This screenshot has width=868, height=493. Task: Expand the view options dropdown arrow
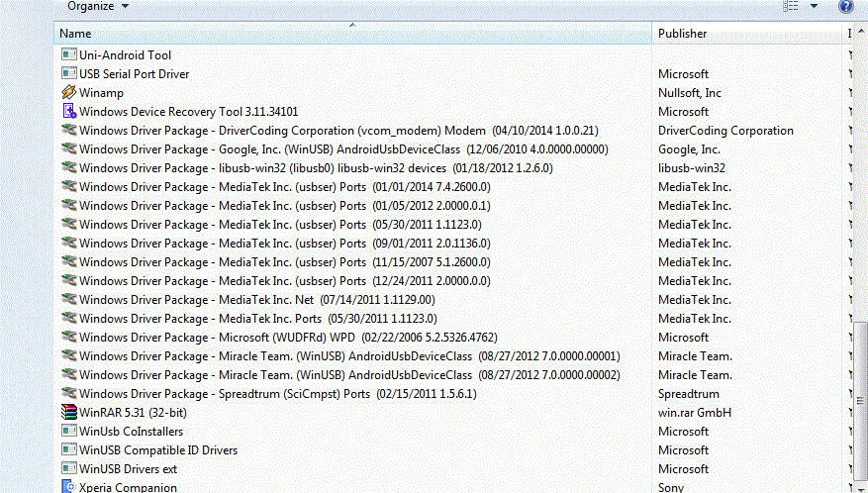814,6
